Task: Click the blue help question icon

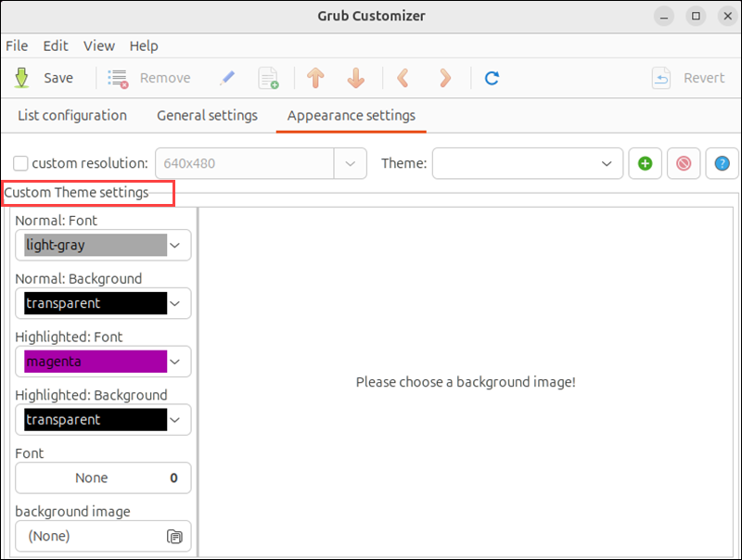Action: [x=723, y=164]
